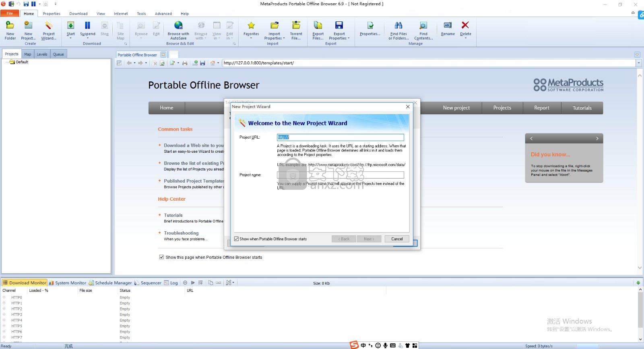Open the home icon dropdown arrow in browser toolbar
This screenshot has width=644, height=349.
pos(218,63)
